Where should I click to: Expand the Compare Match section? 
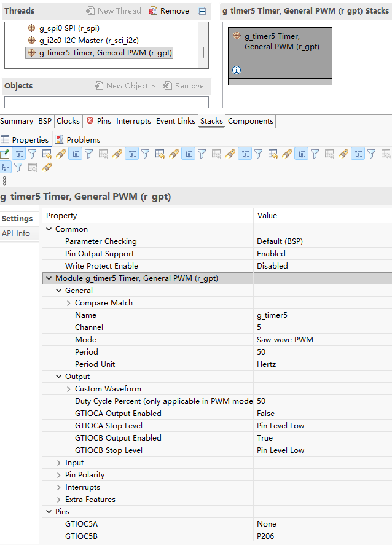pyautogui.click(x=68, y=303)
